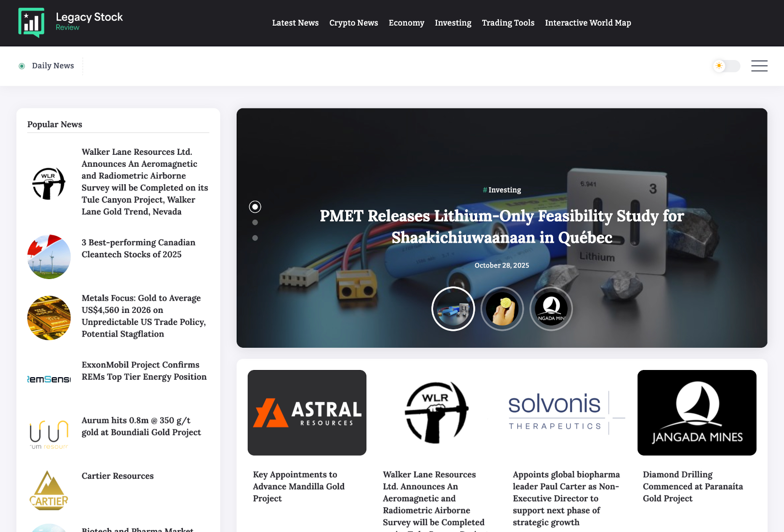Click the gold bars thumbnail icon
The width and height of the screenshot is (784, 532).
(49, 318)
